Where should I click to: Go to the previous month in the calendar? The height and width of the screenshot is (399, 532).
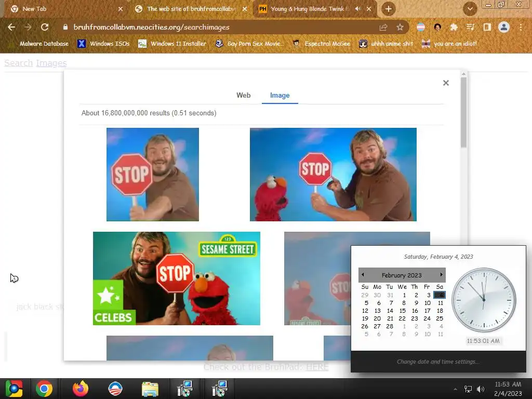(x=363, y=275)
